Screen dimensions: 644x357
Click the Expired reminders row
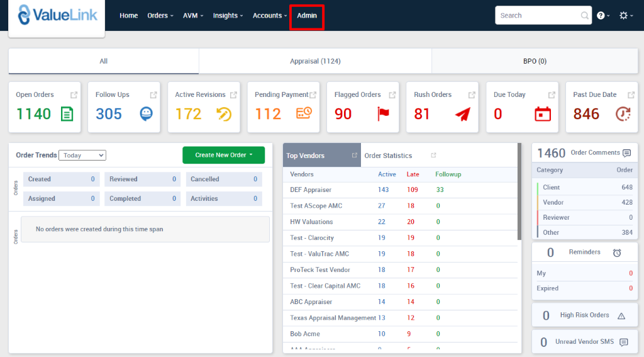click(x=585, y=288)
